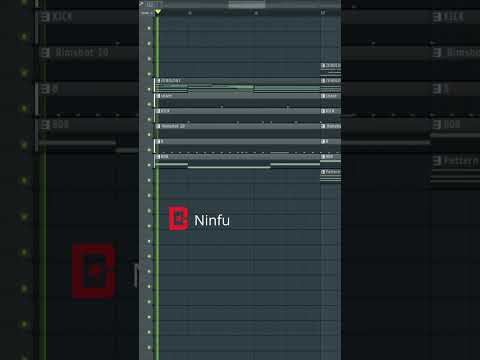Viewport: 480px width, 360px height.
Task: Mute the topmost playlist track
Action: click(149, 28)
